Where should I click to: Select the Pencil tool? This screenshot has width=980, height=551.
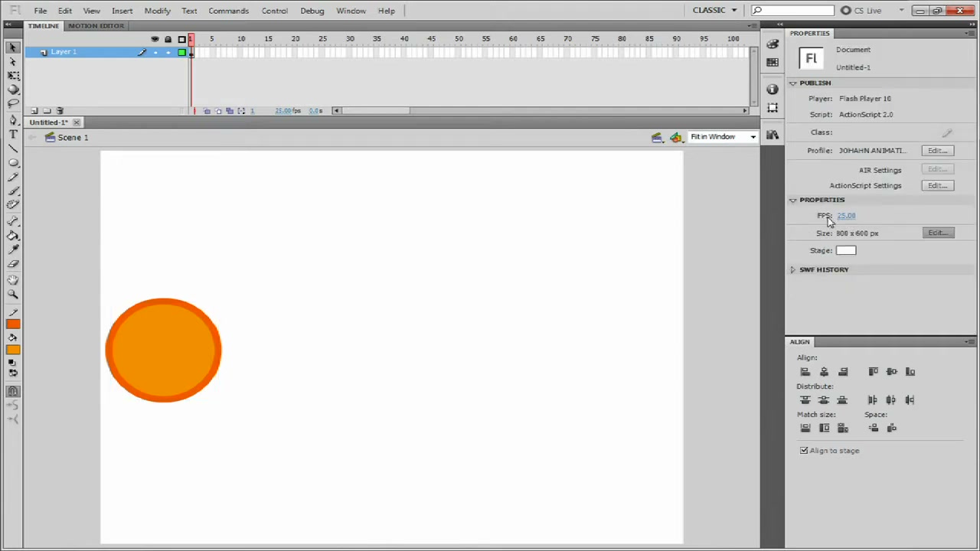13,177
